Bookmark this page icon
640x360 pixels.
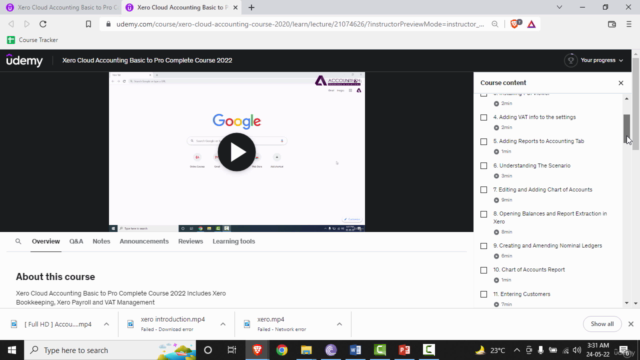pyautogui.click(x=88, y=24)
